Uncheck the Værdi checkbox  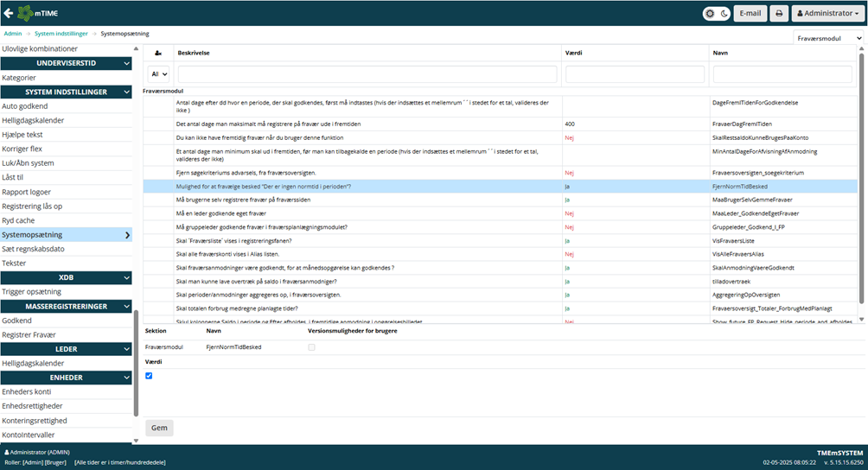pos(149,376)
